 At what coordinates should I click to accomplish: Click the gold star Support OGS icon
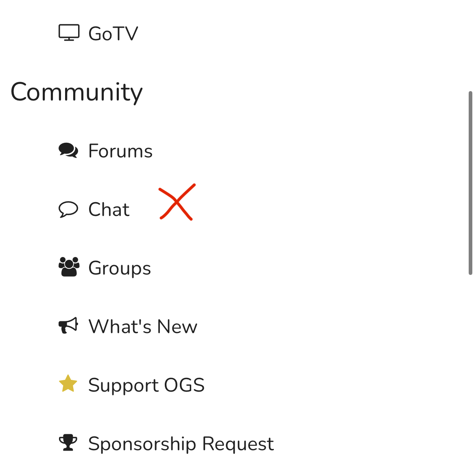click(x=68, y=384)
